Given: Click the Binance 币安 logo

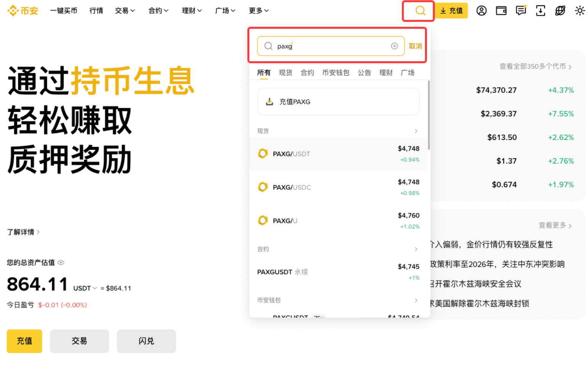Looking at the screenshot, I should click(22, 11).
